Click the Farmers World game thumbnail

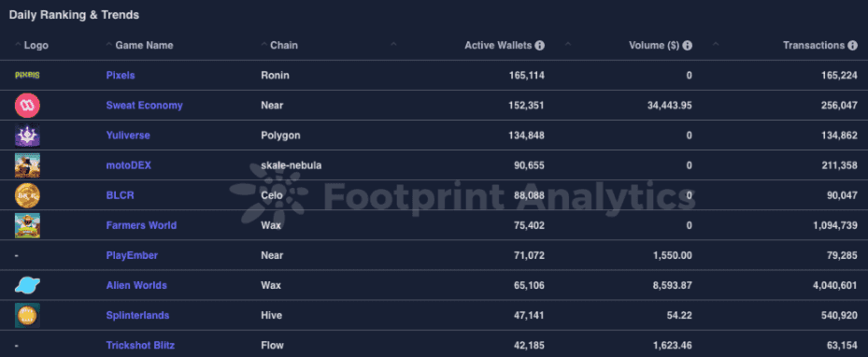click(x=27, y=225)
